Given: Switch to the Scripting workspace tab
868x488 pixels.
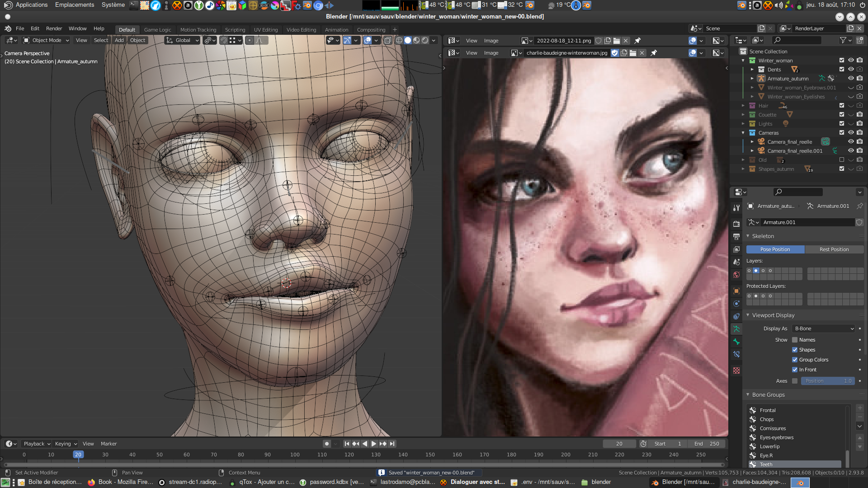Looking at the screenshot, I should click(235, 30).
